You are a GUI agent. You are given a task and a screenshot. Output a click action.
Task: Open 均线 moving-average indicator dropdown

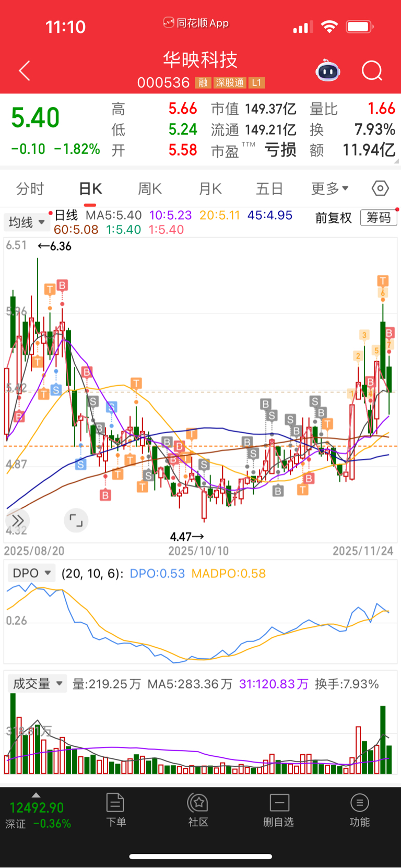coord(27,222)
